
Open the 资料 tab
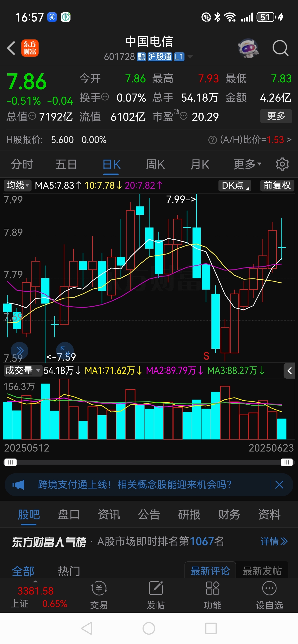[269, 514]
